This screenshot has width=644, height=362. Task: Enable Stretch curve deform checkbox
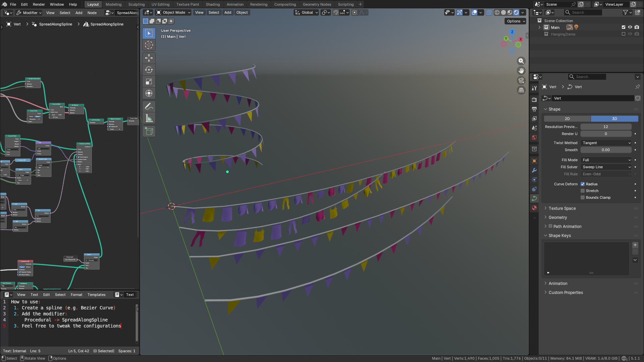583,191
